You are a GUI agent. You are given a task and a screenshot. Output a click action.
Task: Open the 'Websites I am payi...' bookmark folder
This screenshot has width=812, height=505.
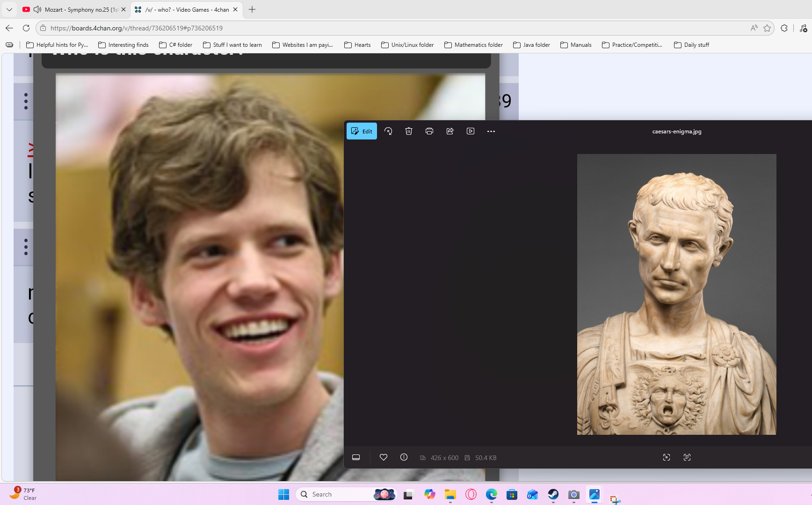303,45
